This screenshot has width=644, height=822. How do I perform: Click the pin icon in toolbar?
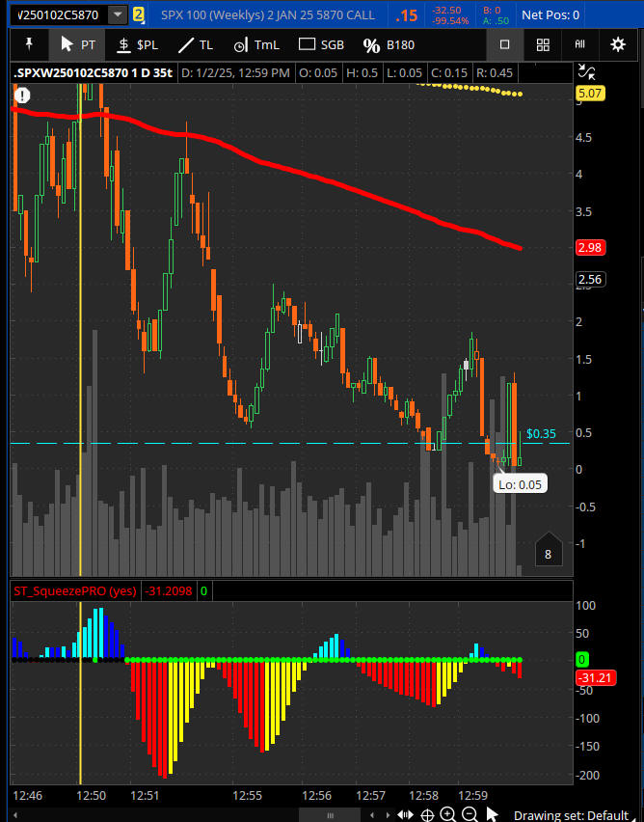[x=29, y=44]
